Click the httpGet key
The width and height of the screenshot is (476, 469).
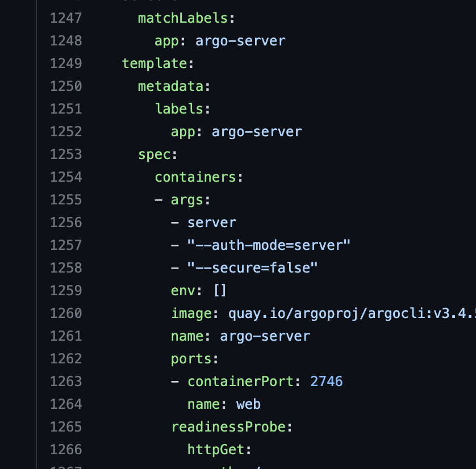[x=216, y=450]
